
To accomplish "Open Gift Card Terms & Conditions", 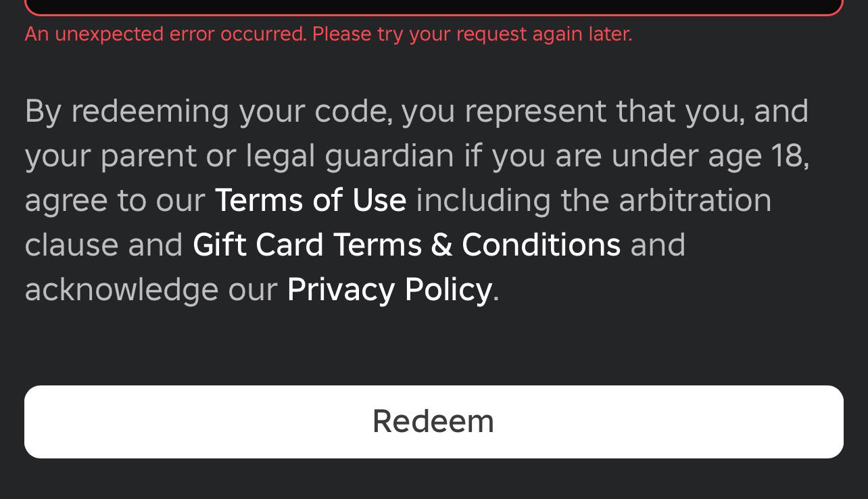I will coord(406,245).
